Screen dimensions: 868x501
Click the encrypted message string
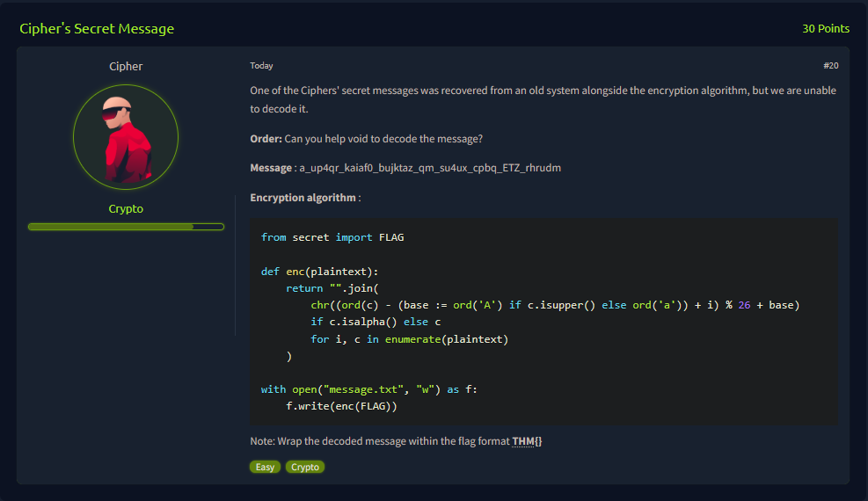coord(430,168)
